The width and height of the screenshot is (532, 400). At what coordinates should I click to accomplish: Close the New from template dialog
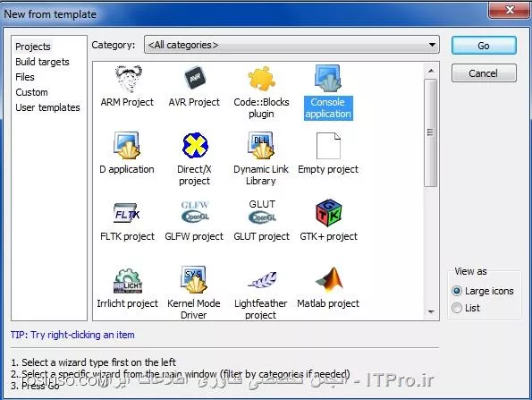(509, 10)
